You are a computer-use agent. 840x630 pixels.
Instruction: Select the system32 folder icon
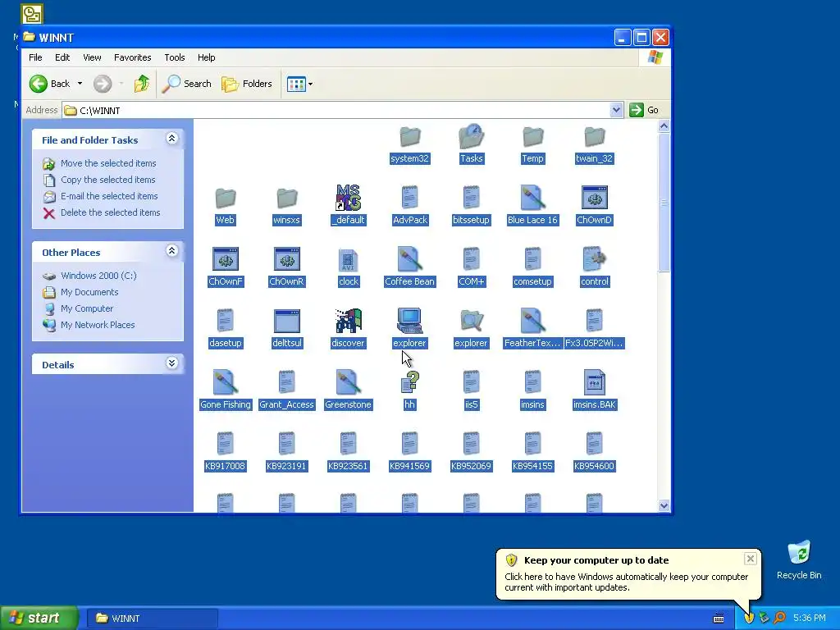click(410, 137)
